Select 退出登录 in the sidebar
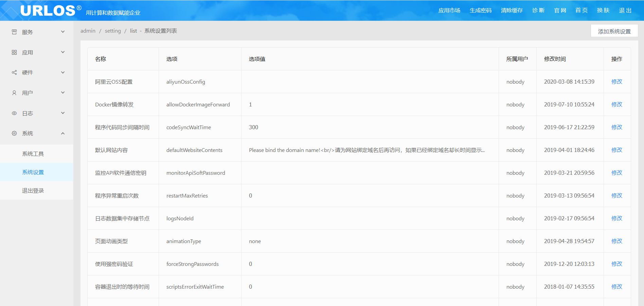The height and width of the screenshot is (306, 644). [x=33, y=190]
